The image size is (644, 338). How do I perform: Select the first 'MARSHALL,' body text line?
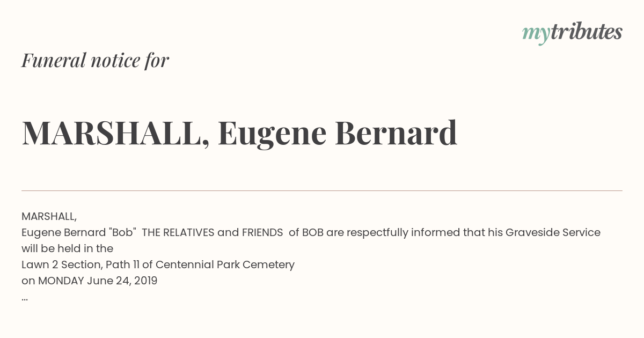(x=49, y=216)
